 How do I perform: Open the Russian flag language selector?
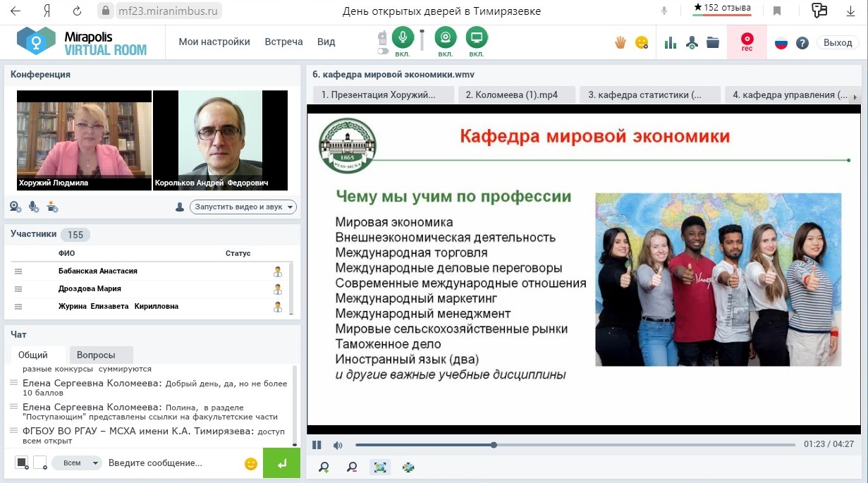781,43
